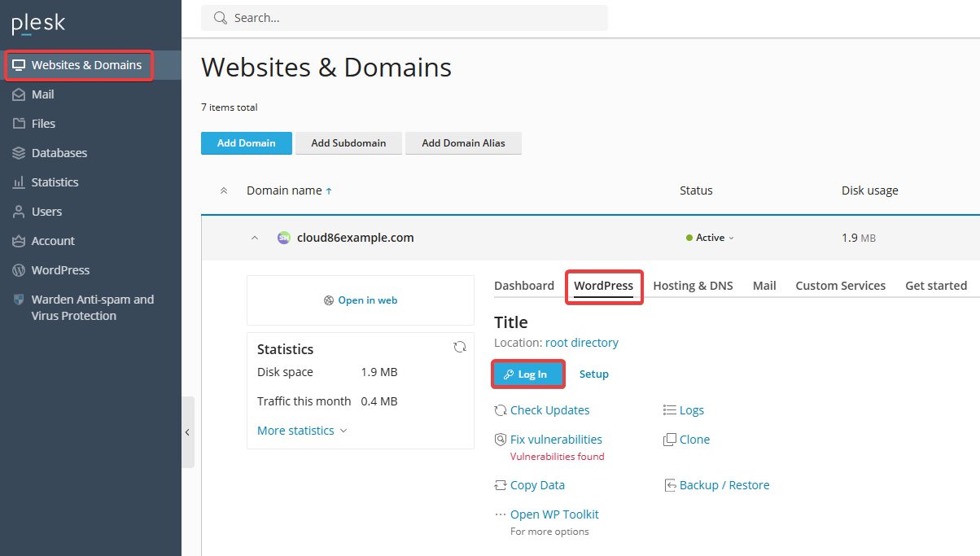Click the Status column header
980x556 pixels.
[696, 190]
